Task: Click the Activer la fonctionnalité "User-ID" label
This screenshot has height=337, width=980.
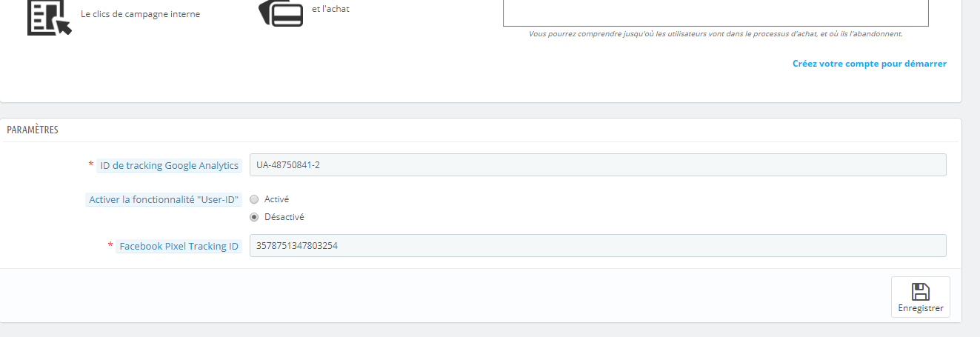Action: [x=164, y=200]
